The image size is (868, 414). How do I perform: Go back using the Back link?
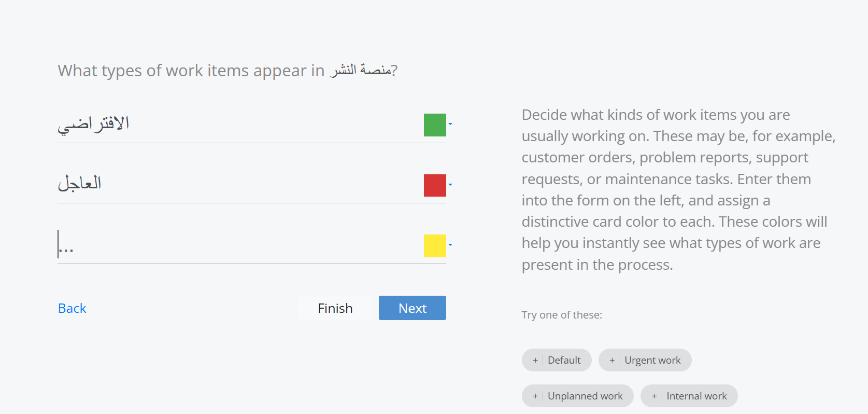72,308
